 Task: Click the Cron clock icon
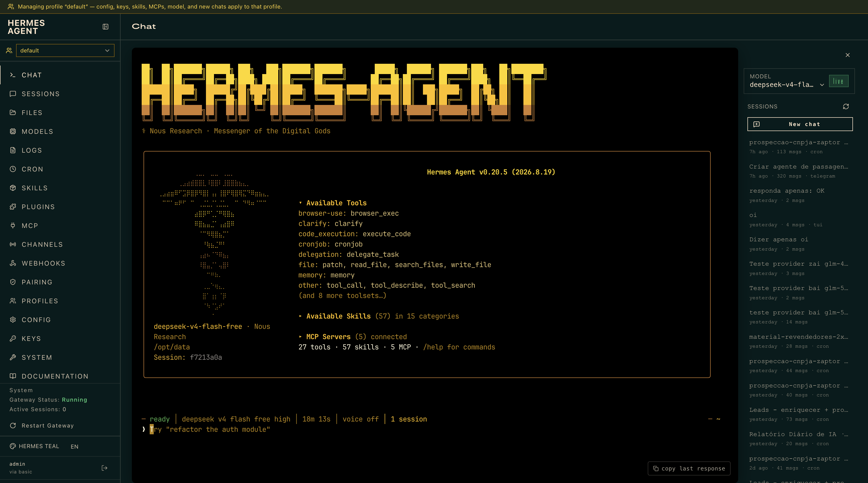click(13, 169)
